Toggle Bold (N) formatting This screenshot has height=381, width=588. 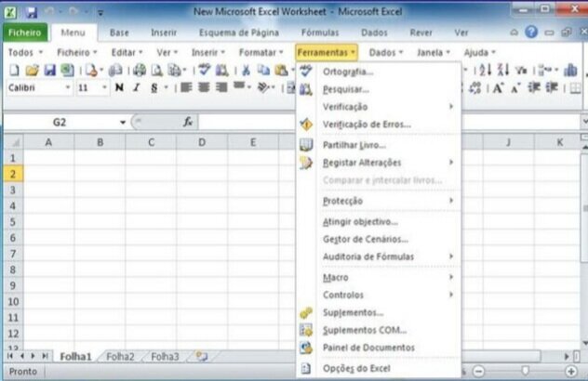point(119,87)
